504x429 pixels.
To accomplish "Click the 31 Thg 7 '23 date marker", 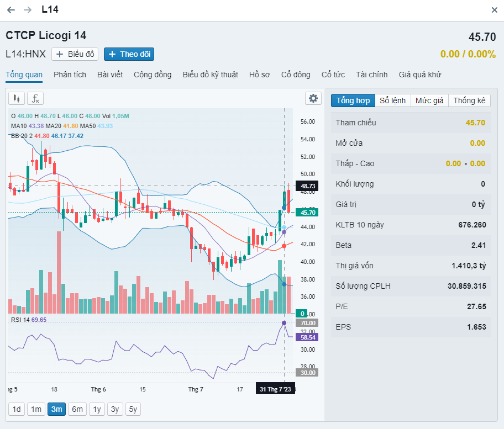I will coord(275,389).
